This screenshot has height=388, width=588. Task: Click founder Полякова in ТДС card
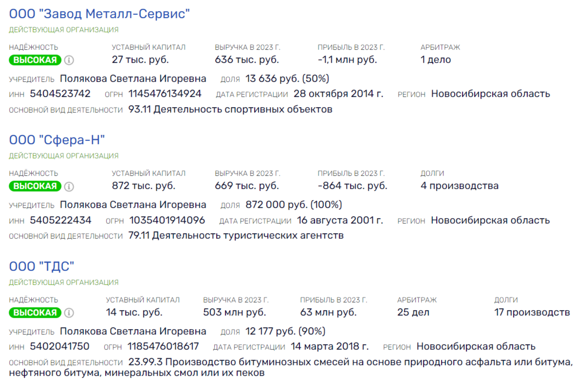133,332
